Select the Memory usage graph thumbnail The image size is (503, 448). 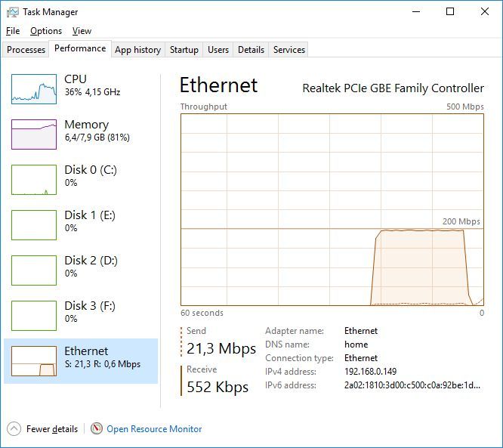coord(34,134)
